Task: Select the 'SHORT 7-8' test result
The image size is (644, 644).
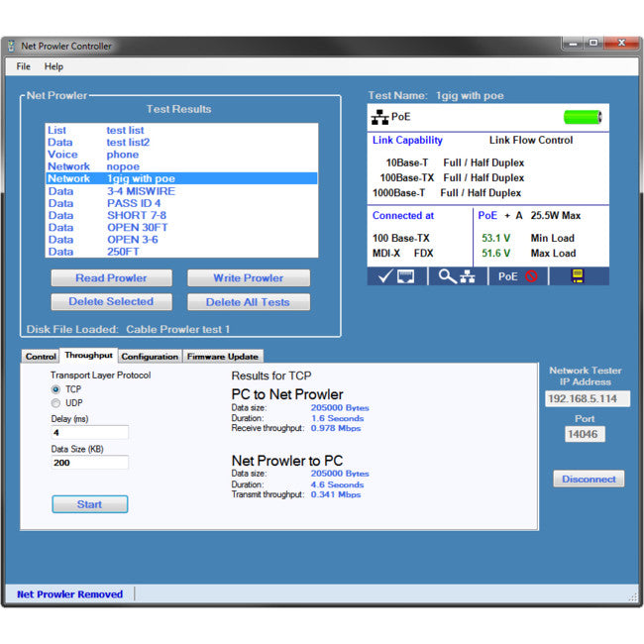Action: (x=137, y=215)
